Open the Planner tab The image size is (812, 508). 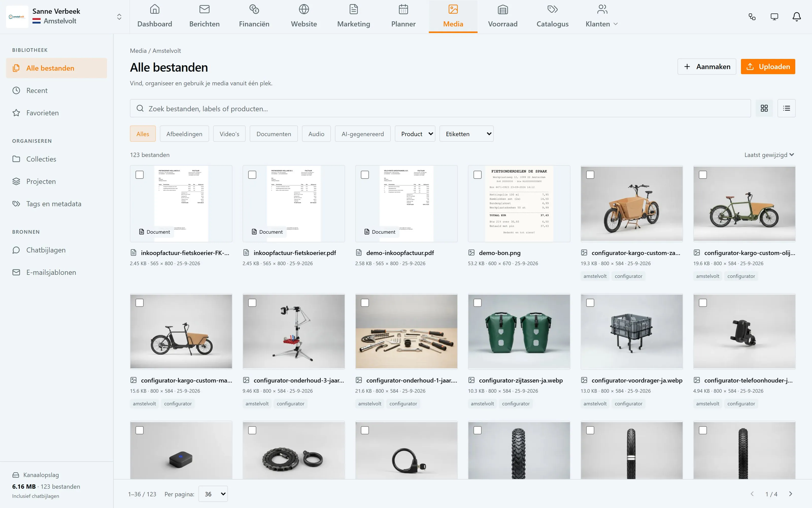(x=403, y=17)
